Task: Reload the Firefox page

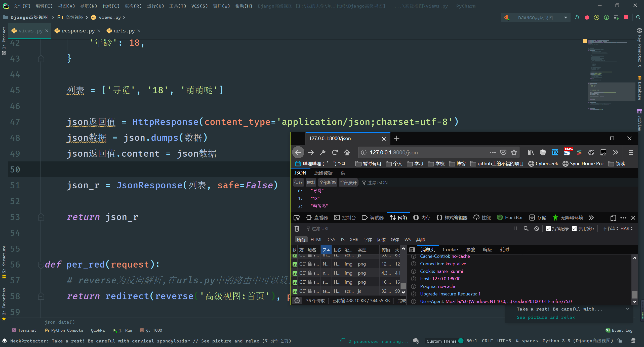Action: coord(335,152)
